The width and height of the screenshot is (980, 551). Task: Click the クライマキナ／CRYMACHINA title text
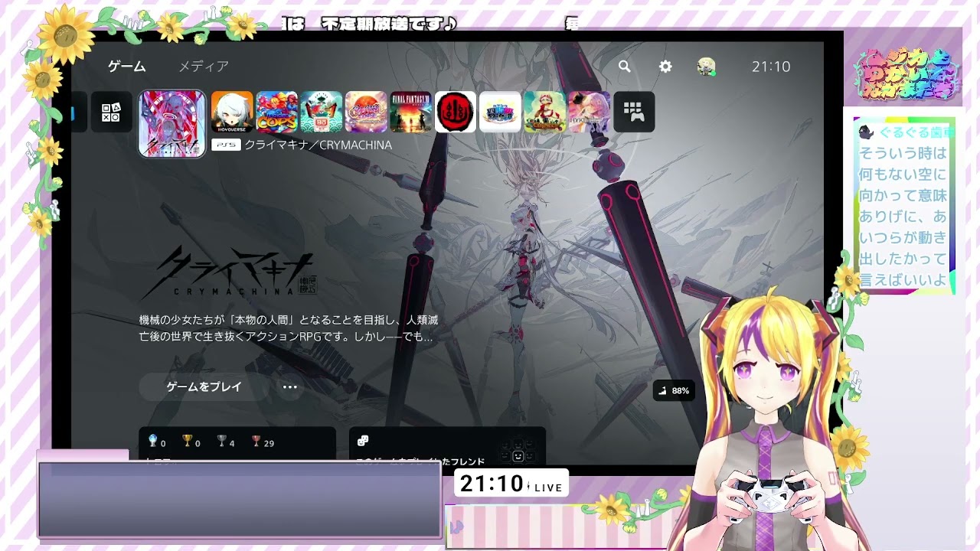(318, 145)
